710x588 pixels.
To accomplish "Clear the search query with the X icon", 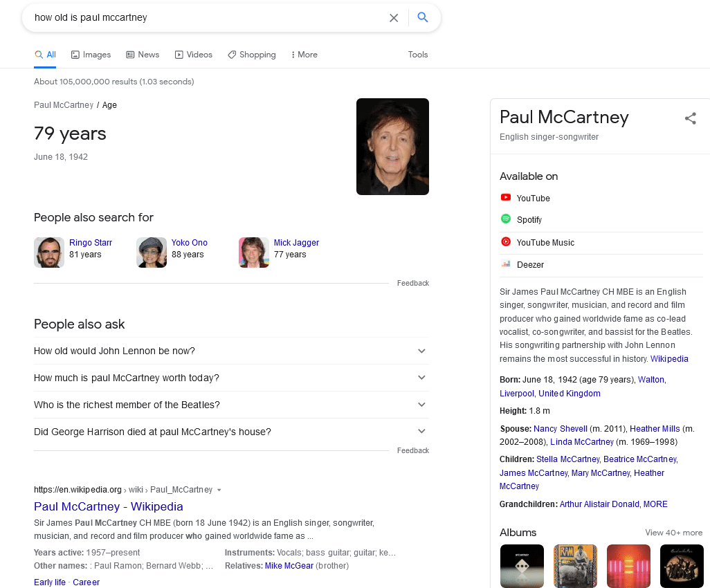I will 394,18.
